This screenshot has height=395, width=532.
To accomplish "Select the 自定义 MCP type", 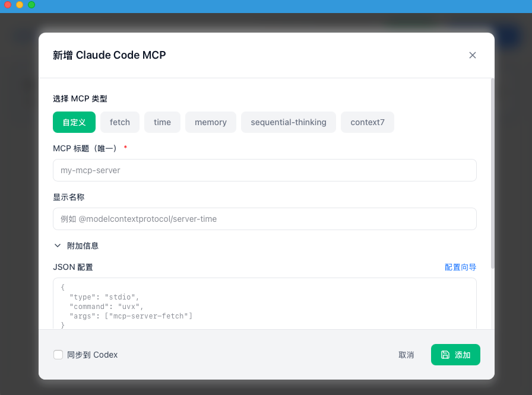I will coord(74,122).
